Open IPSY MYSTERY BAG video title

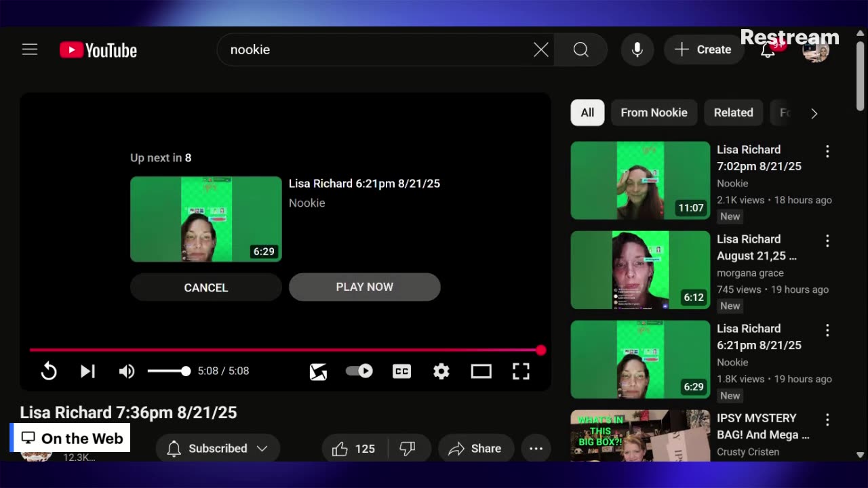click(x=763, y=426)
